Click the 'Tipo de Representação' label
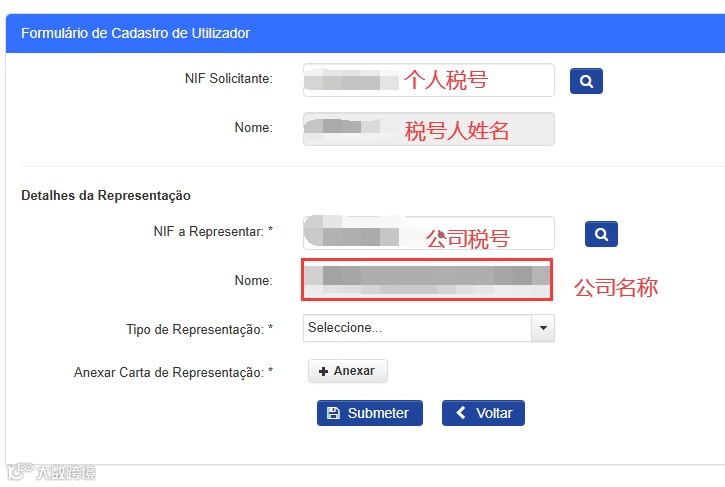 pos(199,329)
